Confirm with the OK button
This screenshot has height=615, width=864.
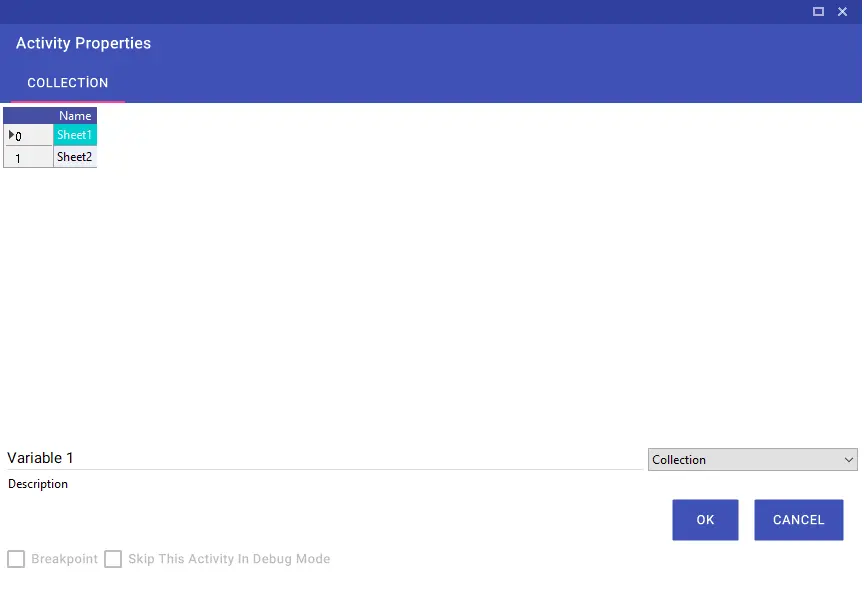coord(705,520)
